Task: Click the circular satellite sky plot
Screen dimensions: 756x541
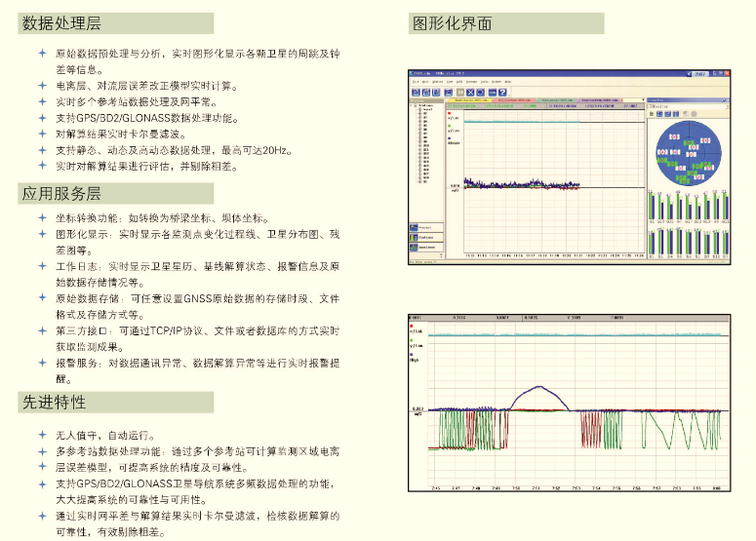Action: 687,152
